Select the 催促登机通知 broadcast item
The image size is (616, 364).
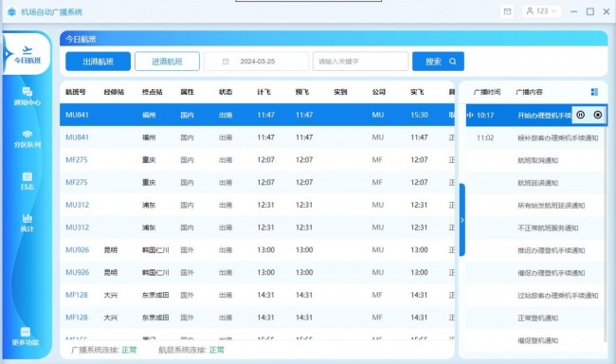[x=538, y=340]
